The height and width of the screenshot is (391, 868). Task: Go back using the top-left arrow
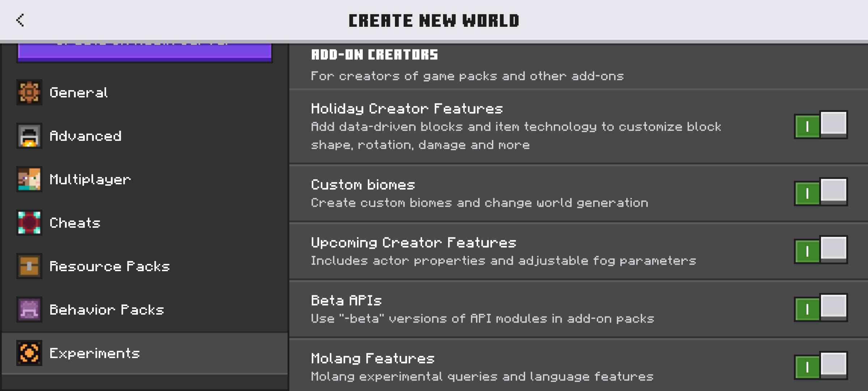[x=20, y=20]
